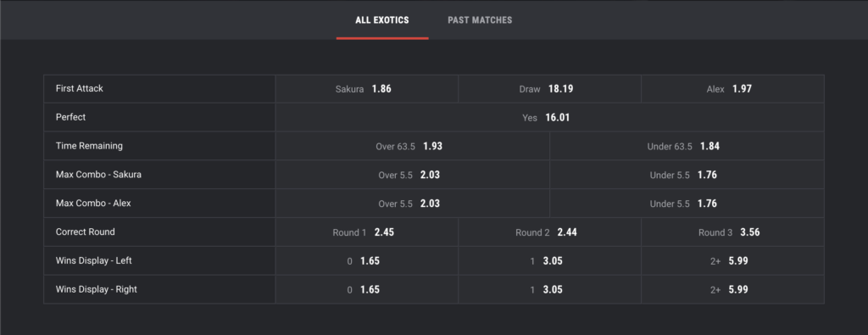Switch to the Past Matches tab
The width and height of the screenshot is (868, 335).
(480, 20)
